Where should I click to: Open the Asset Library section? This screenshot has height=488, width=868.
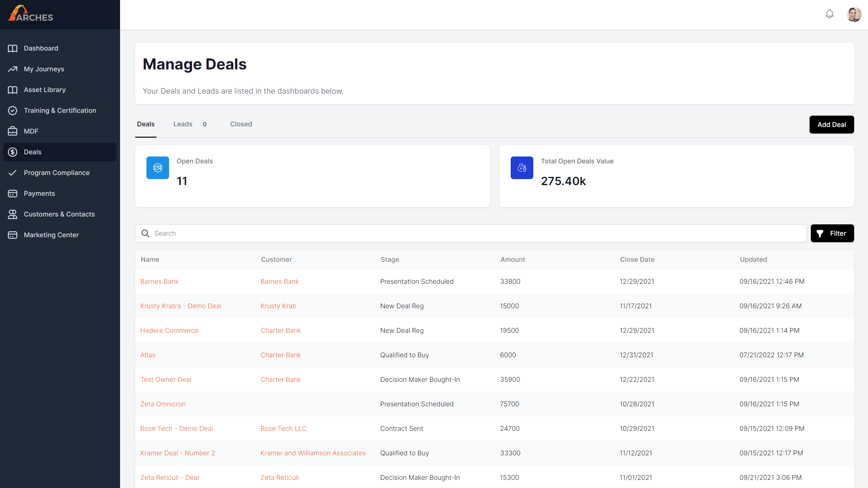[x=45, y=90]
